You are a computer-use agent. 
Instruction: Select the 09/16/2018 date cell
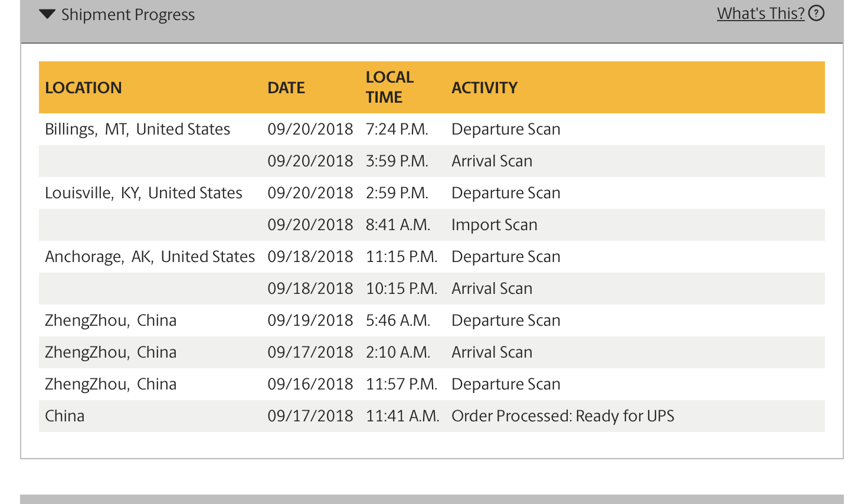pos(310,384)
